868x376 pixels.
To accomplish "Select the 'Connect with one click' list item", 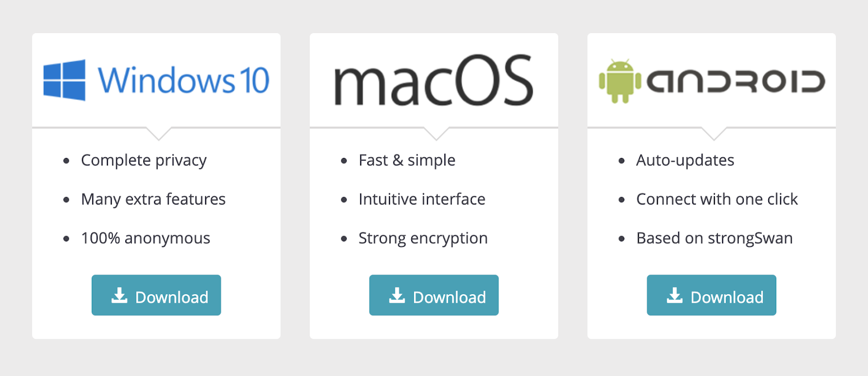I will coord(717,199).
